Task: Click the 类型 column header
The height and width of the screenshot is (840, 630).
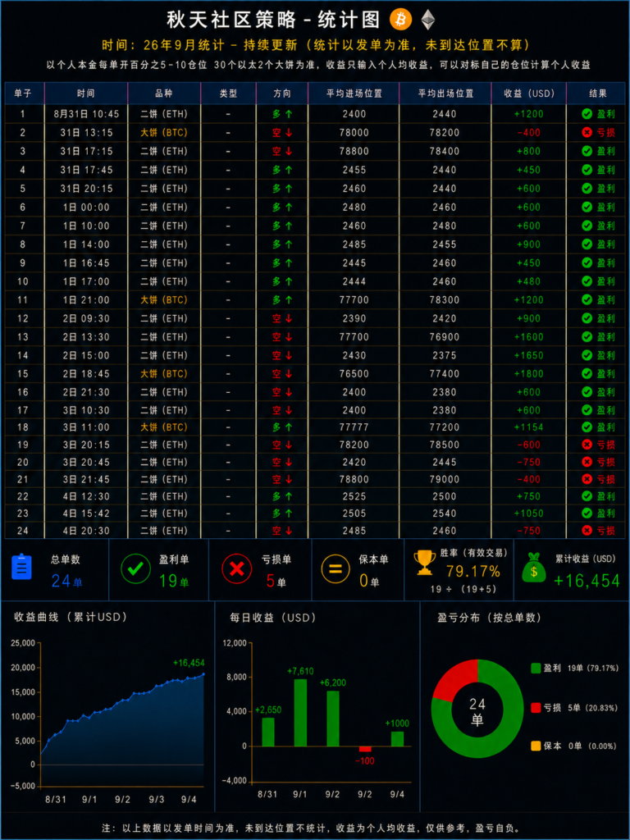Action: click(228, 94)
